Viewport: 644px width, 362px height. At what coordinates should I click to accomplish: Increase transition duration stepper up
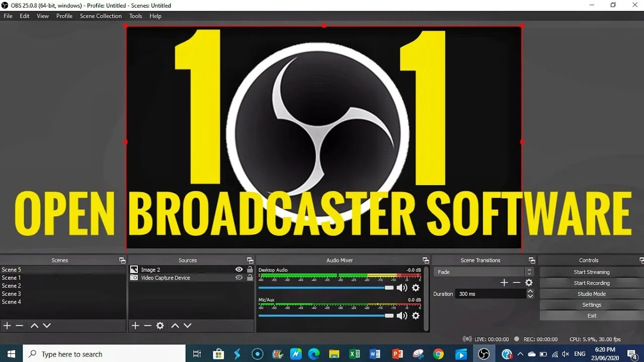530,291
